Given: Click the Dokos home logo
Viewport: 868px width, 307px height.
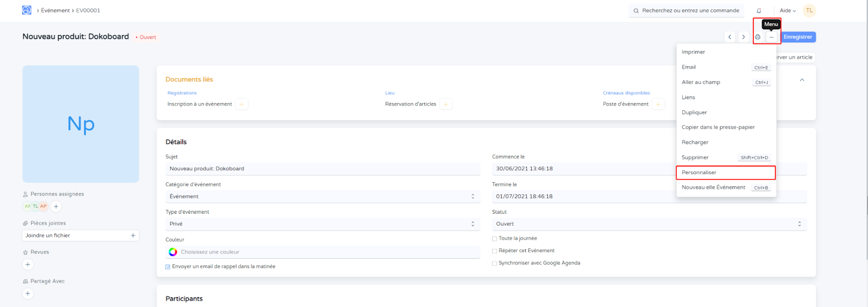Looking at the screenshot, I should 27,10.
